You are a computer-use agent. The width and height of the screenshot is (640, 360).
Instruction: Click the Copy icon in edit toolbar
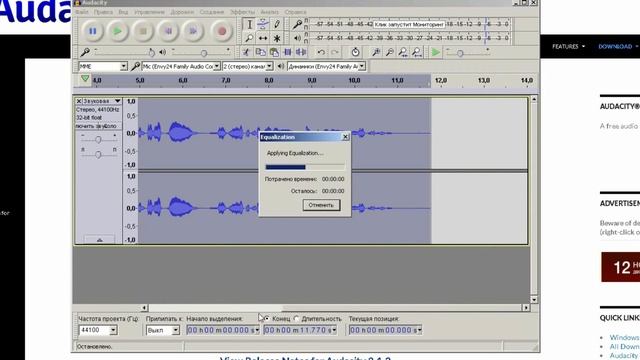pos(260,52)
